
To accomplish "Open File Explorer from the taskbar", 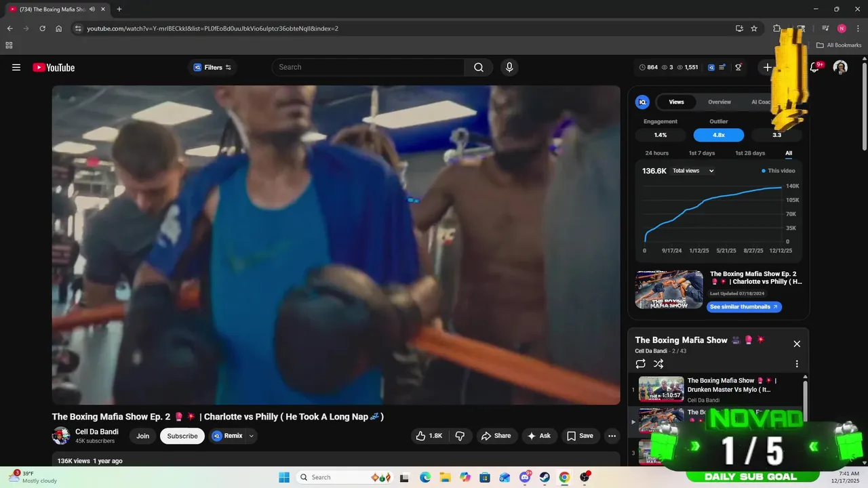I will [x=445, y=477].
